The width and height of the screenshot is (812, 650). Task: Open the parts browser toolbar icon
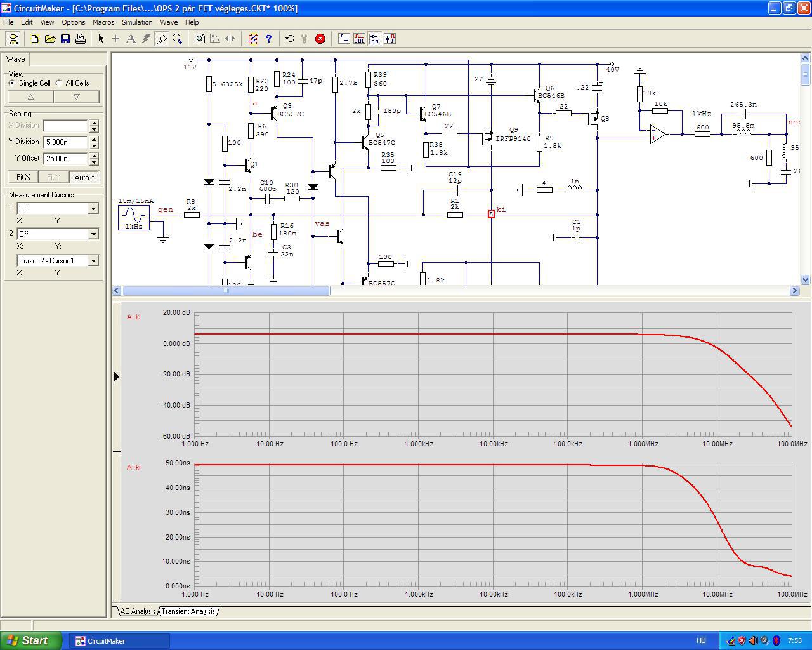click(253, 39)
